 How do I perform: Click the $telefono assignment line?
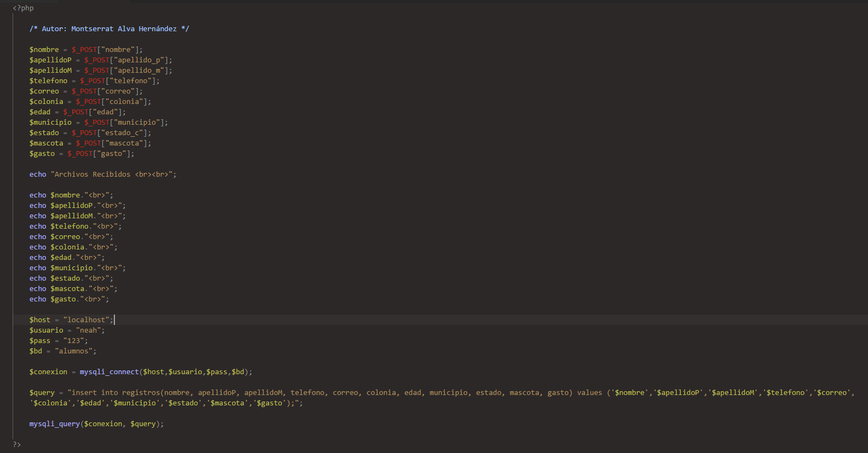(x=95, y=81)
